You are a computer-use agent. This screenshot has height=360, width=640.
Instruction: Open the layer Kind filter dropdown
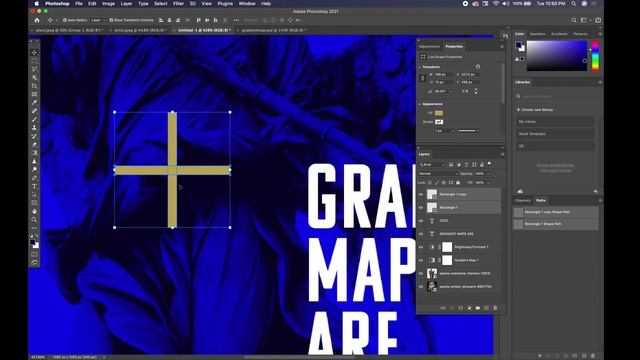[x=431, y=164]
